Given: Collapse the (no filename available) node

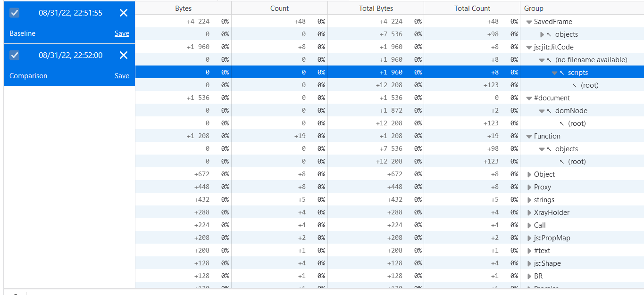Looking at the screenshot, I should pos(542,60).
